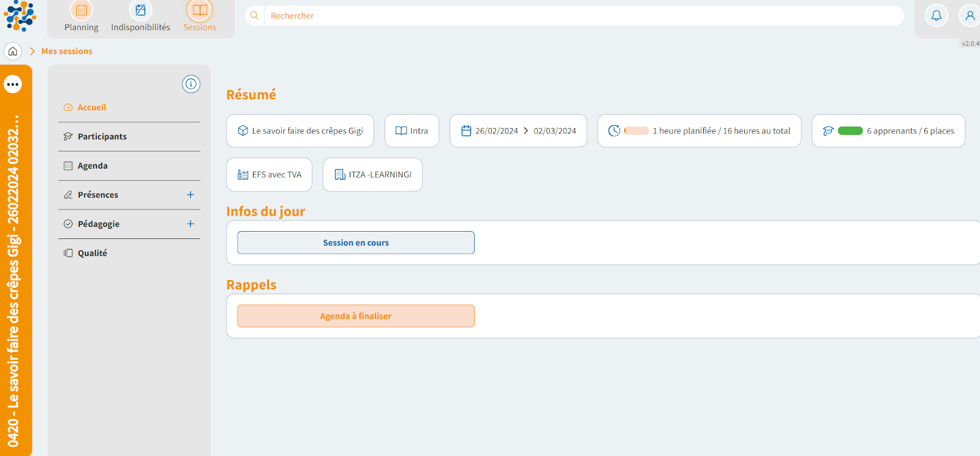Open Agenda in the sidebar menu

pos(92,166)
